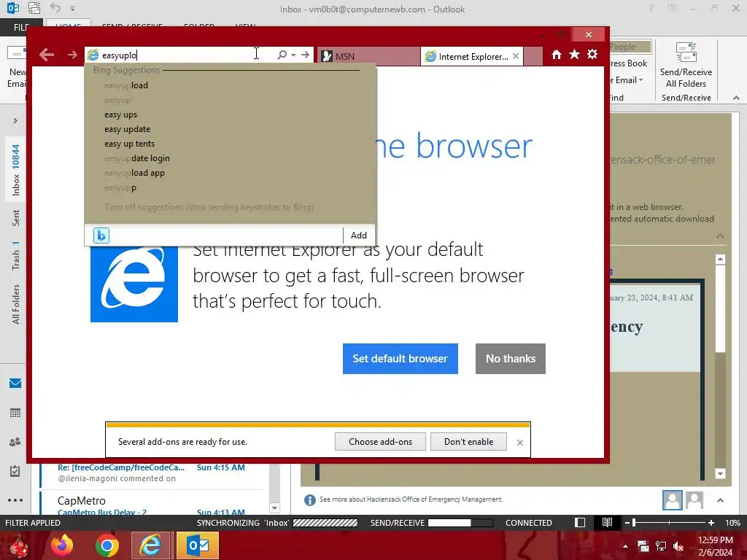Open more navigation options ellipsis
The height and width of the screenshot is (560, 747).
pyautogui.click(x=15, y=500)
